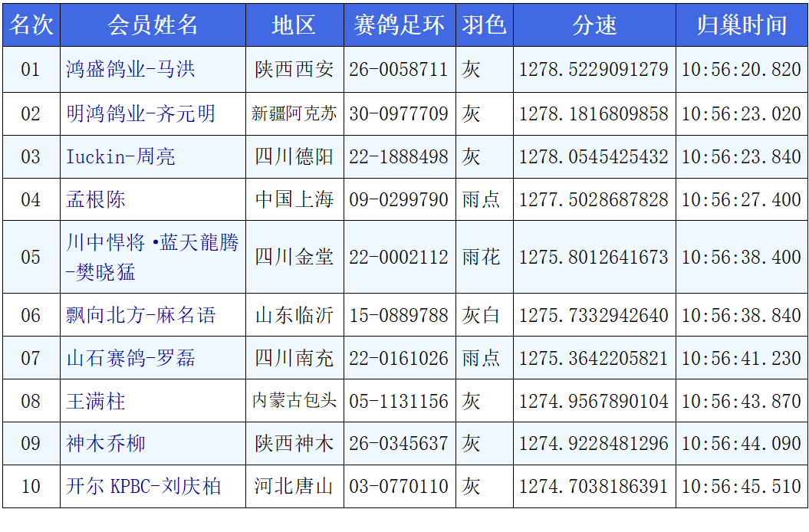The image size is (809, 532).
Task: Select homing time 10:56:45.510 cell
Action: pos(741,487)
